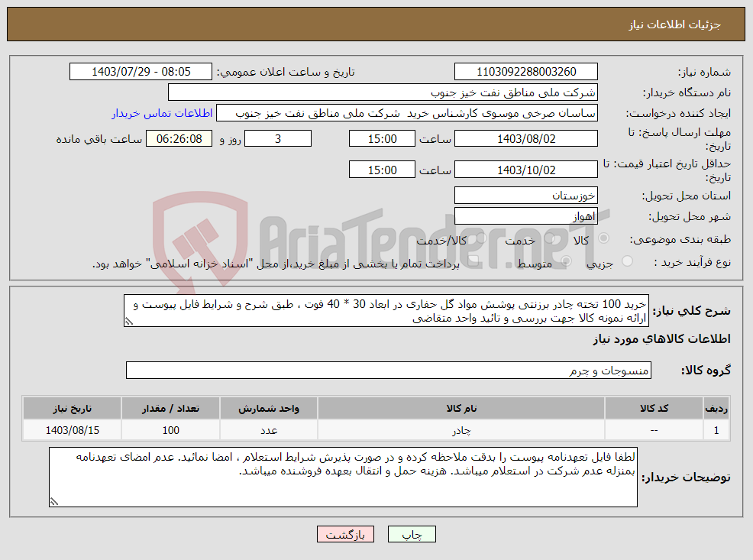
Task: Click the واحد شمارش column header
Action: (269, 408)
